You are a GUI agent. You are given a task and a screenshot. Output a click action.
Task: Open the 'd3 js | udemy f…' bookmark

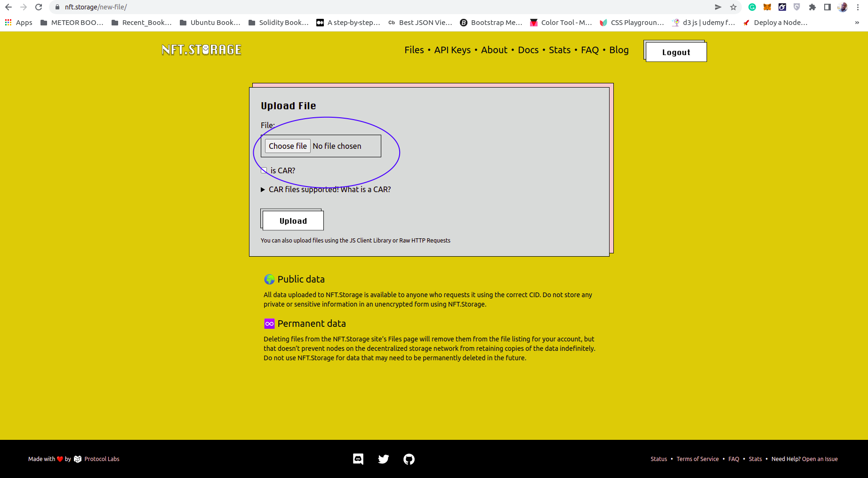(x=703, y=23)
